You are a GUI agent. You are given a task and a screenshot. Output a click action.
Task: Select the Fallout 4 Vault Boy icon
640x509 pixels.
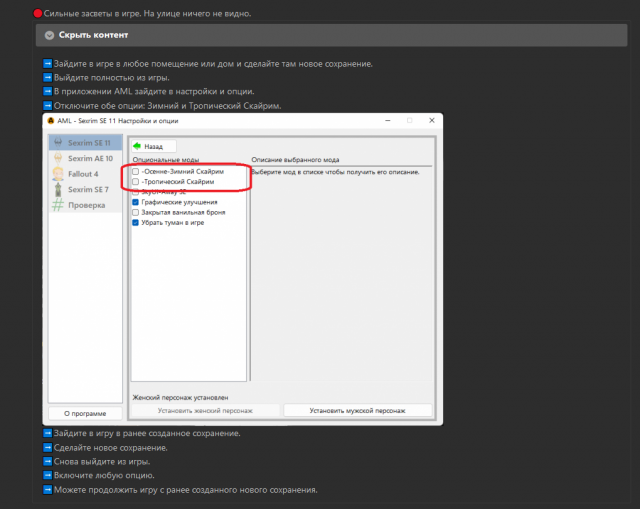coord(59,174)
